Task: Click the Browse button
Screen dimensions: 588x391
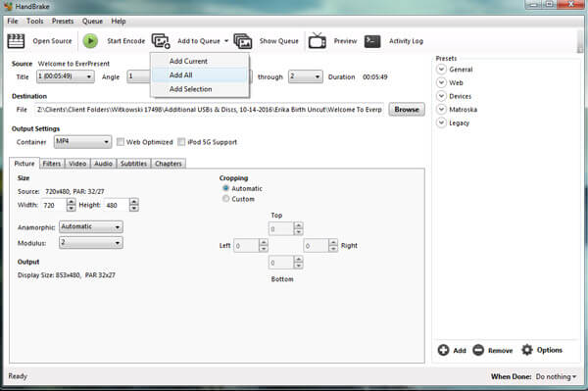Action: tap(407, 110)
